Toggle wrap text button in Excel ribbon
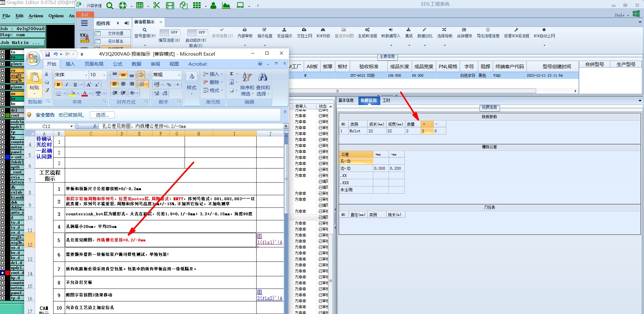The width and height of the screenshot is (644, 314). click(141, 75)
